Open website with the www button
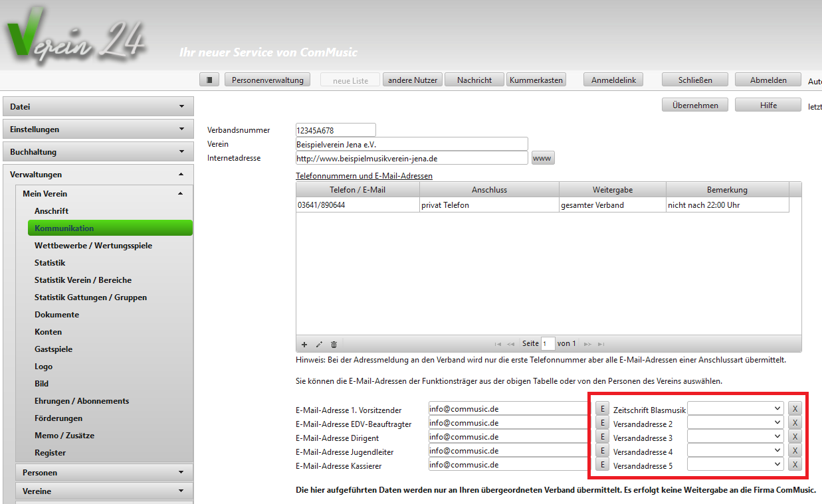This screenshot has height=504, width=822. (542, 158)
